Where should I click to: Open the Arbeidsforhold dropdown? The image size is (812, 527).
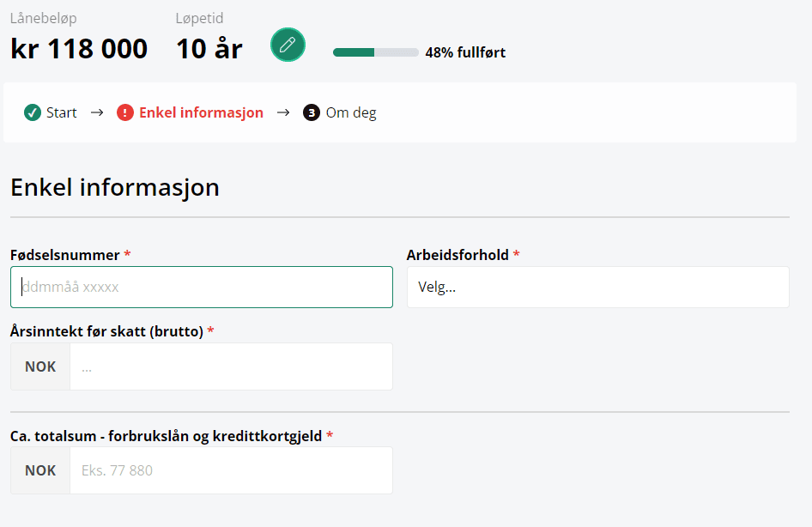coord(597,288)
